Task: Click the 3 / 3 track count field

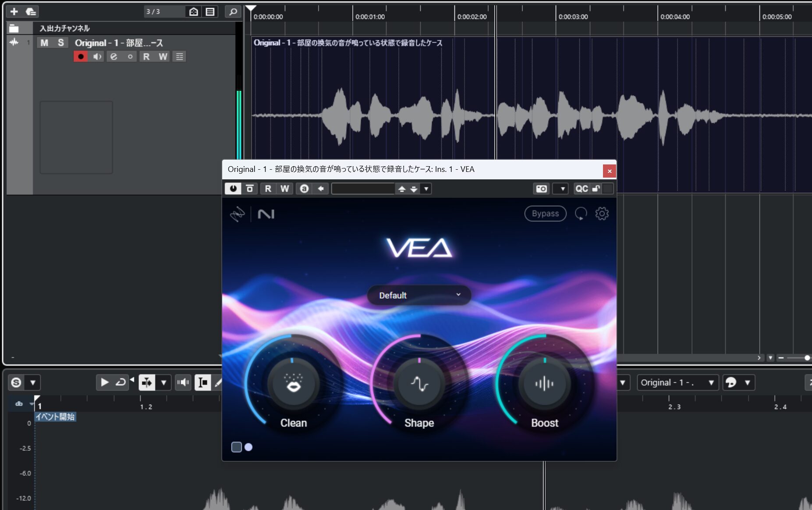Action: pyautogui.click(x=164, y=11)
